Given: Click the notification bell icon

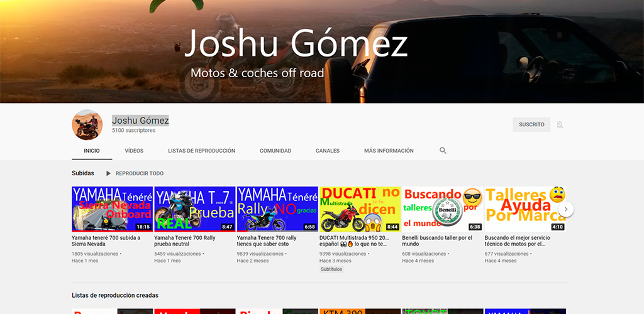Looking at the screenshot, I should 560,124.
